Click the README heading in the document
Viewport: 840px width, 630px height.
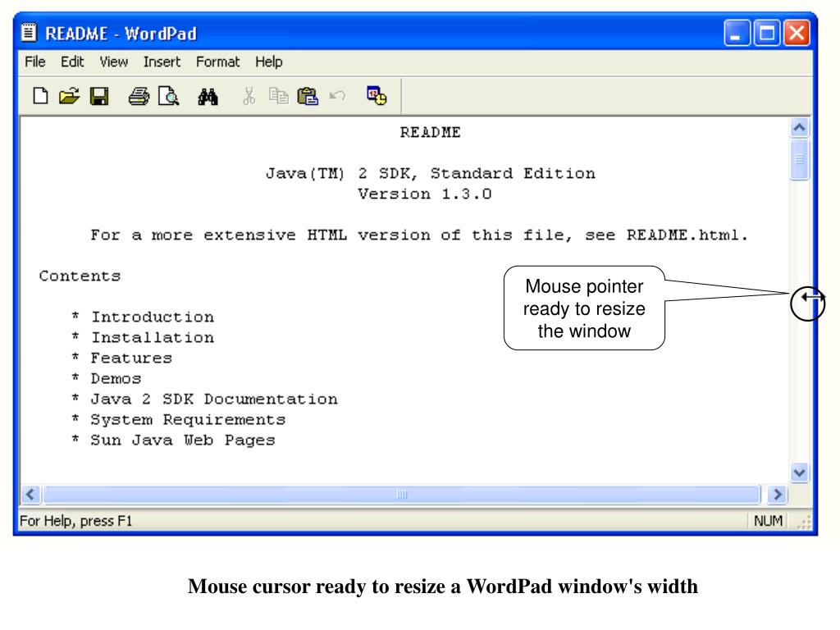coord(430,132)
